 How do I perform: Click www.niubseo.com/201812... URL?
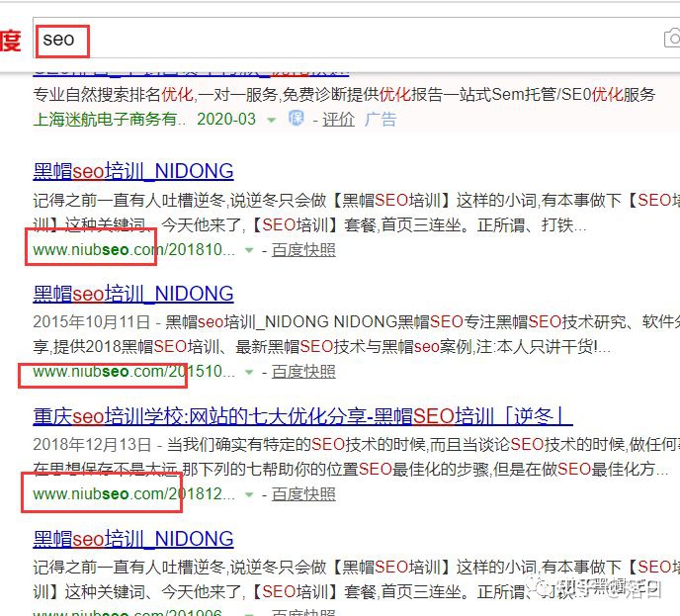coord(133,494)
